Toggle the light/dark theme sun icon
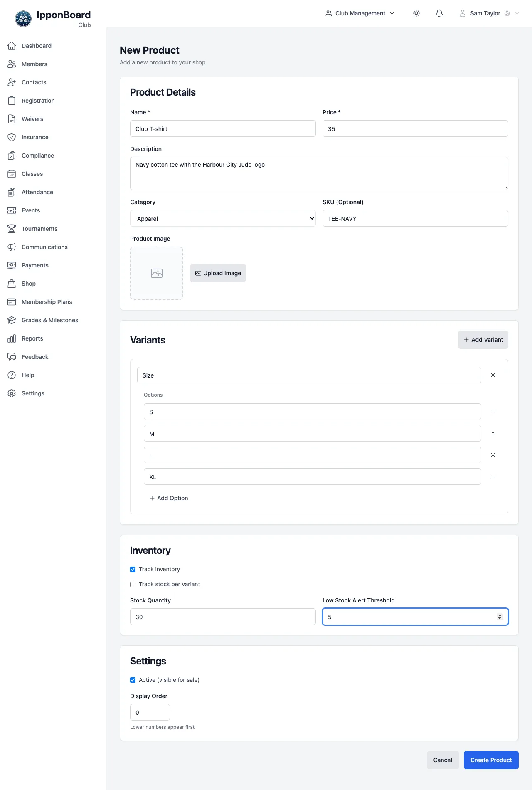The image size is (532, 790). pos(416,13)
